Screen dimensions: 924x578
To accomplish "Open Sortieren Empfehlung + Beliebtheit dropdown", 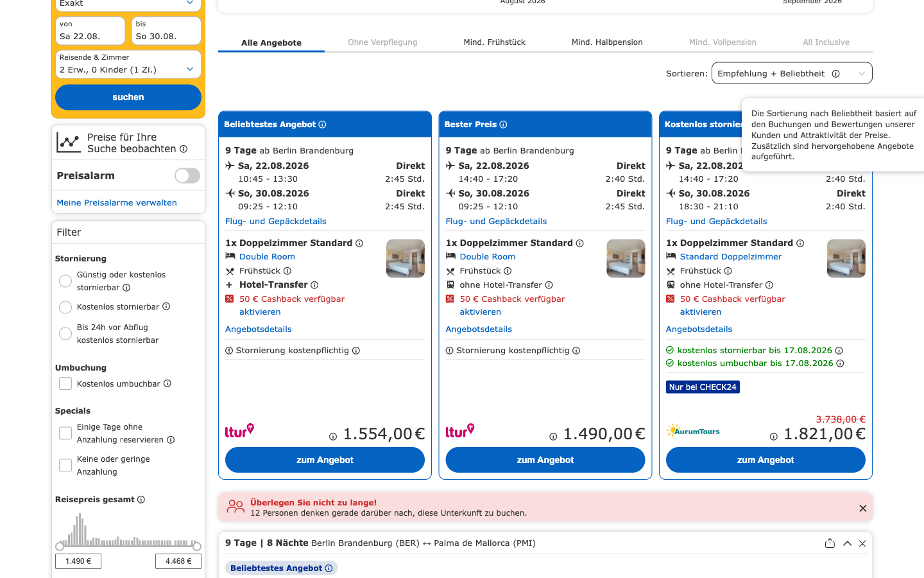I will tap(792, 73).
